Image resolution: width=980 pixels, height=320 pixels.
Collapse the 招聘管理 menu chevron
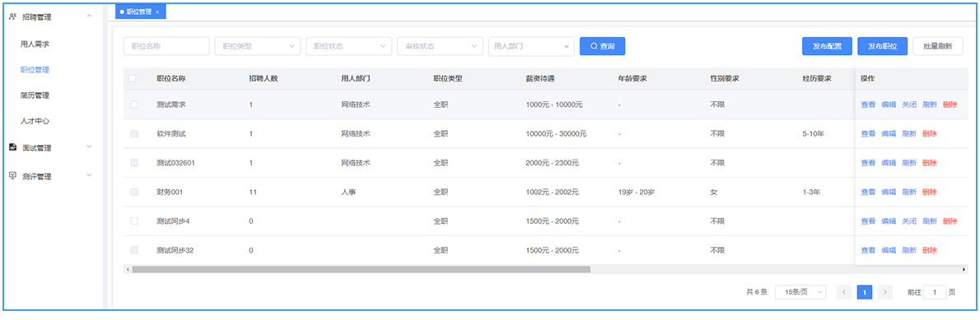[89, 16]
